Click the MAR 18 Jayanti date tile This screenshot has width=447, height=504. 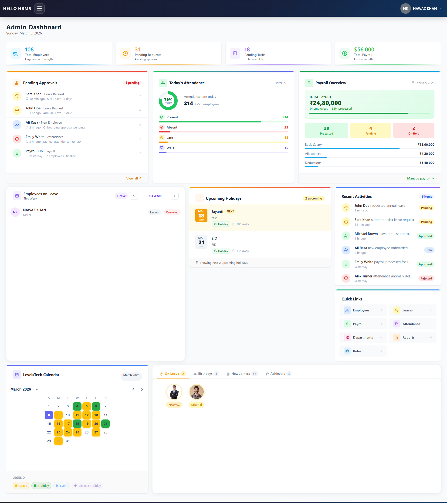pyautogui.click(x=201, y=215)
